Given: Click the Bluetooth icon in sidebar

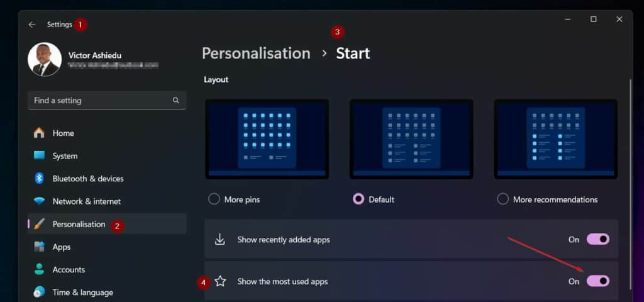Looking at the screenshot, I should [x=39, y=178].
